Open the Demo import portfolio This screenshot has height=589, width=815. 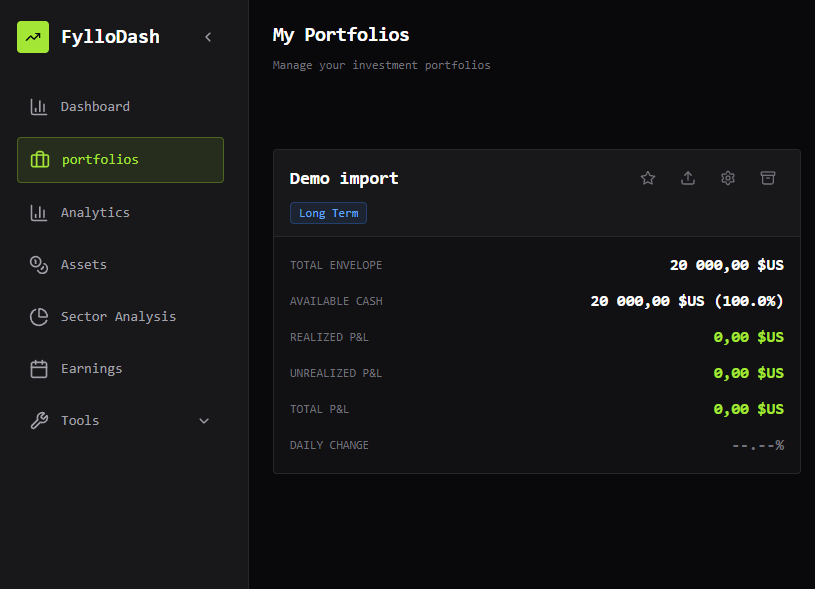343,178
